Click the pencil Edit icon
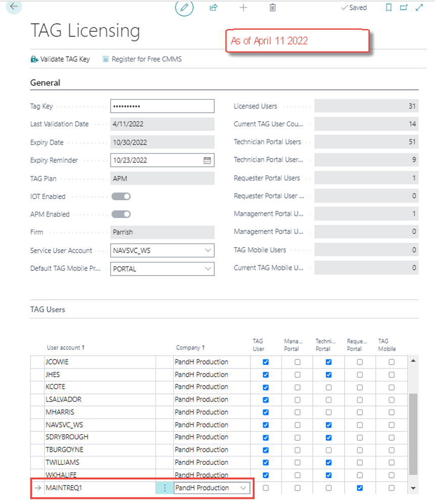 coord(184,8)
